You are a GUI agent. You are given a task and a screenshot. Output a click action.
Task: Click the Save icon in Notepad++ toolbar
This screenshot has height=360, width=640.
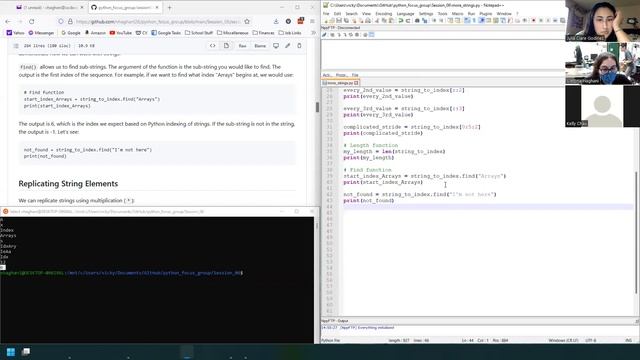point(339,20)
